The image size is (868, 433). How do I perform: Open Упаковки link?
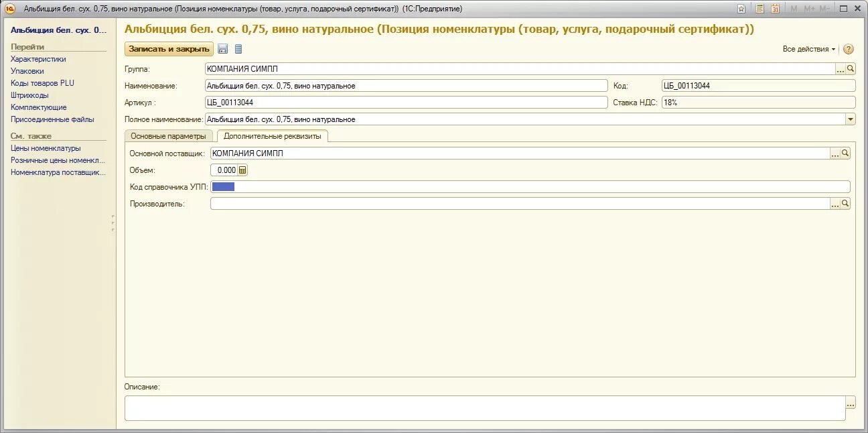(x=27, y=71)
